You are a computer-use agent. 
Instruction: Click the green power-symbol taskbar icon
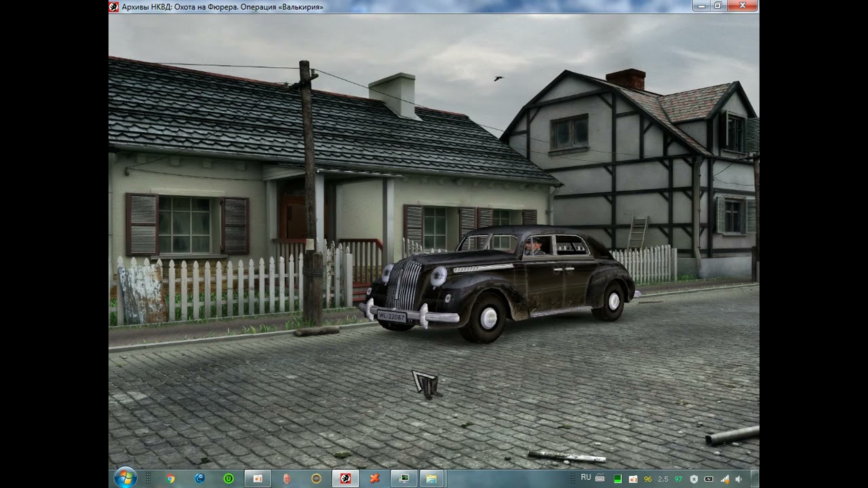(229, 479)
